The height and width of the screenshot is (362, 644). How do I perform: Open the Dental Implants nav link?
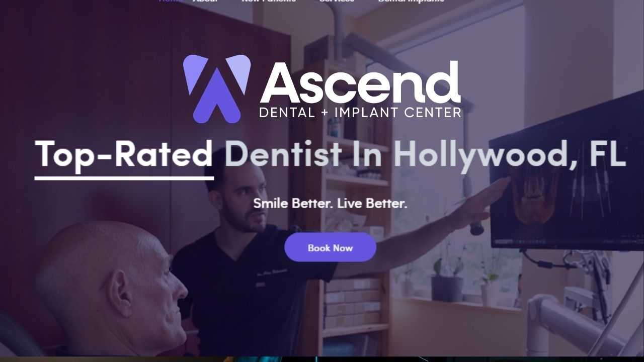point(411,1)
